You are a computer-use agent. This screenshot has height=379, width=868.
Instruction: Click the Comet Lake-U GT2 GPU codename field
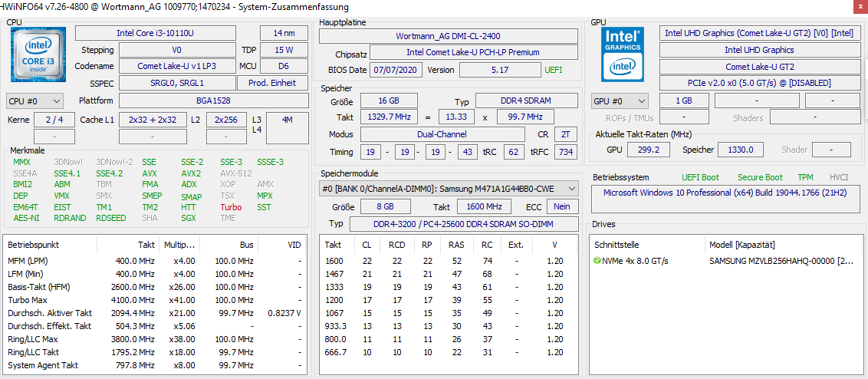click(x=759, y=67)
